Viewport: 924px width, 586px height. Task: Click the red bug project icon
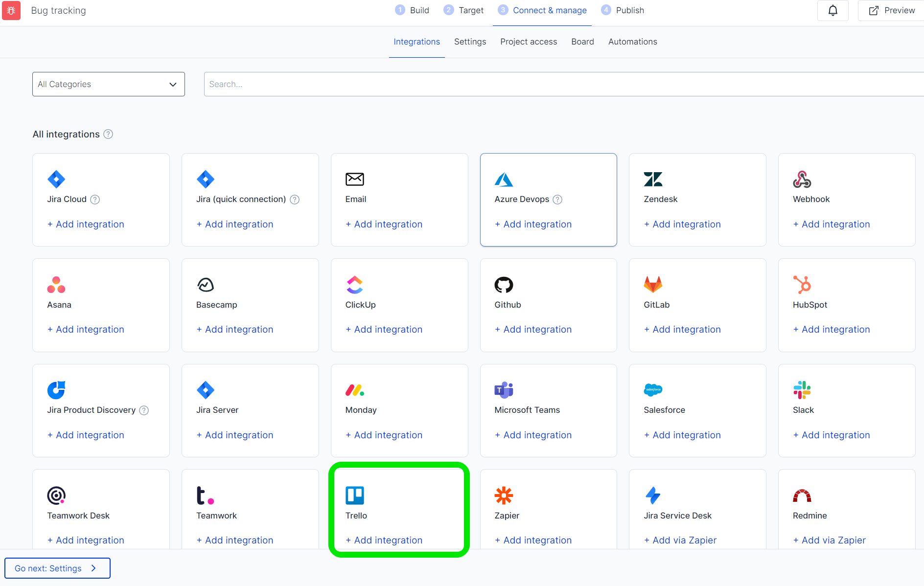(11, 10)
